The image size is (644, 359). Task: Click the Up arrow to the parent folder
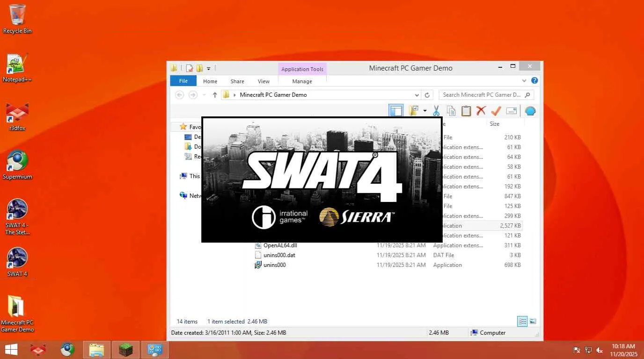pos(215,95)
